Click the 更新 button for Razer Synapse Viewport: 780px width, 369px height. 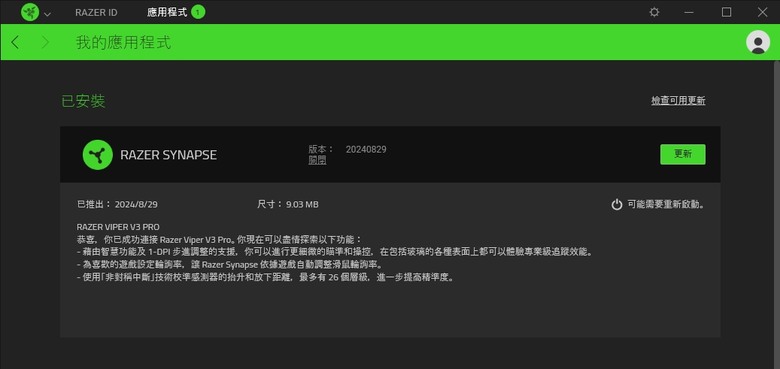(x=682, y=154)
